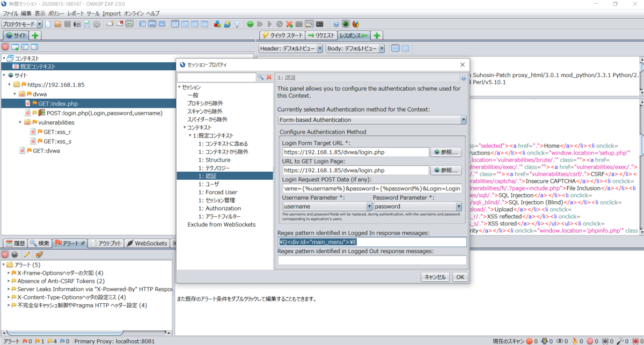Switch to the リクエスト tab
The image size is (644, 345).
click(321, 35)
